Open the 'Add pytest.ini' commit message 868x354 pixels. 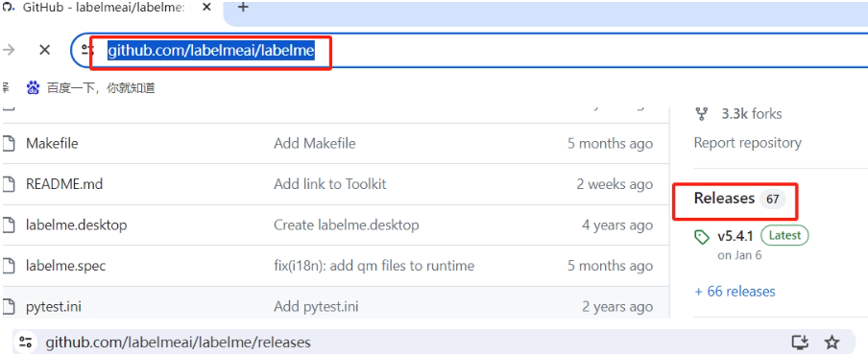(x=316, y=306)
